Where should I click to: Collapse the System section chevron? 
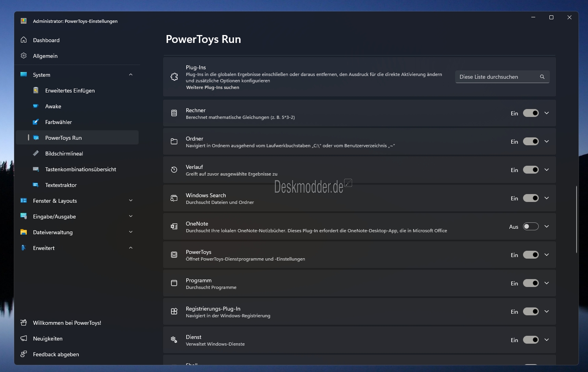tap(131, 74)
